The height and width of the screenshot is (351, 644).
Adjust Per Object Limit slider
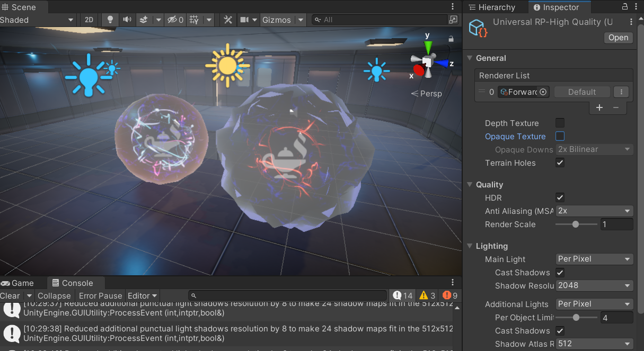(x=577, y=318)
